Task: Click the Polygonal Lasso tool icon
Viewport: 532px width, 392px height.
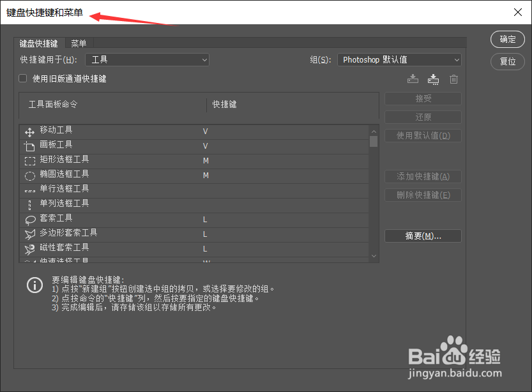Action: (30, 234)
